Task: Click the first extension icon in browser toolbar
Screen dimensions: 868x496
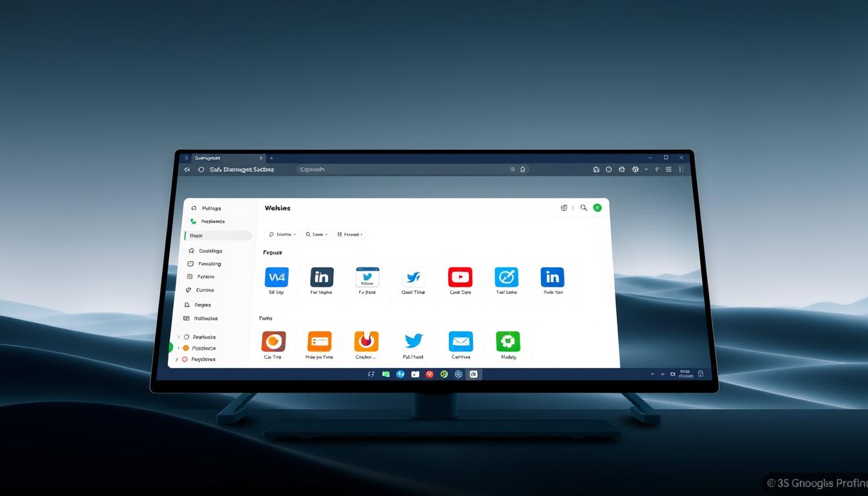Action: [x=596, y=169]
